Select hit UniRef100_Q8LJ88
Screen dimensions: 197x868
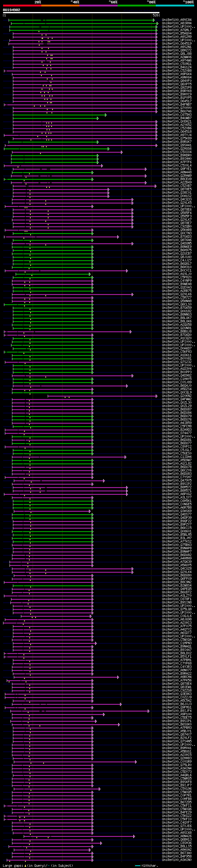click(177, 54)
